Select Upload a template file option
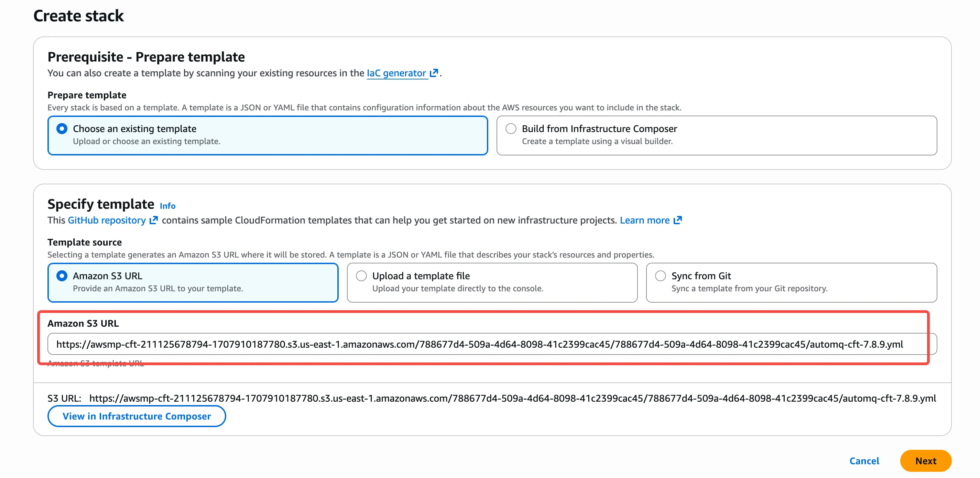This screenshot has height=478, width=980. tap(361, 276)
